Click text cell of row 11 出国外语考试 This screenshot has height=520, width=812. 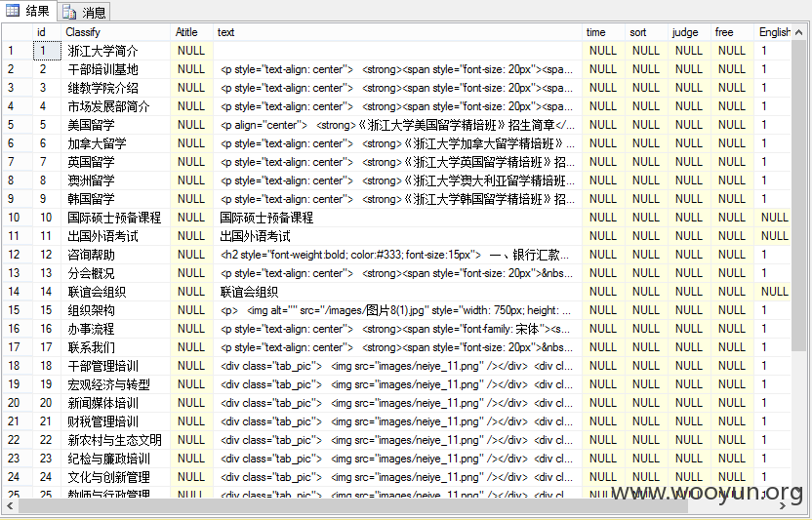click(397, 236)
